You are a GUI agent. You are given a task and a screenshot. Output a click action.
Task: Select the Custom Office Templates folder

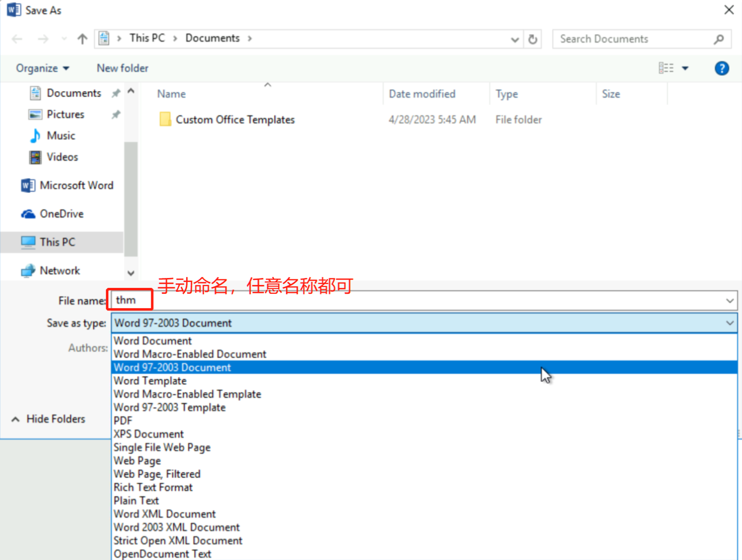pyautogui.click(x=235, y=120)
